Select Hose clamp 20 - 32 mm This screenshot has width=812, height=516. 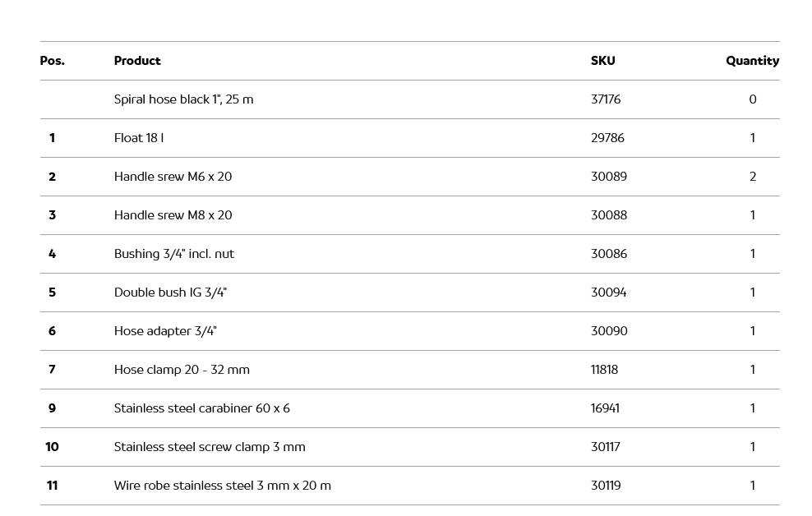click(x=182, y=370)
